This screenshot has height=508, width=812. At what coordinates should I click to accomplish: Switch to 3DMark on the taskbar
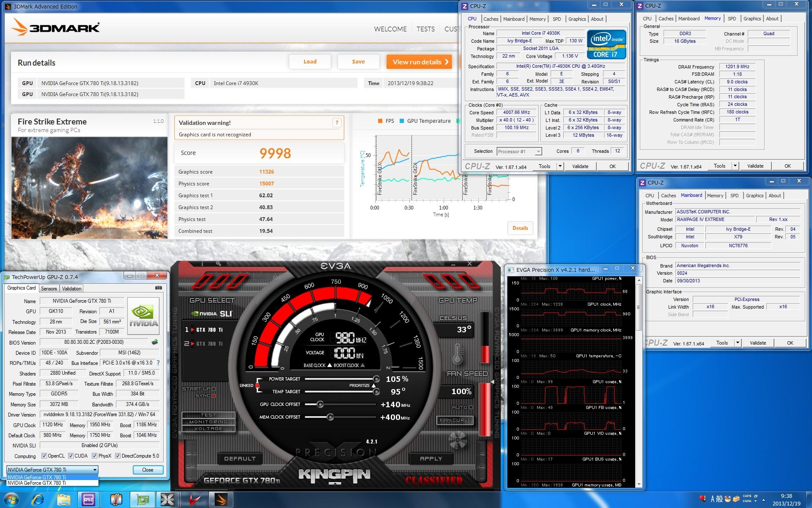221,500
